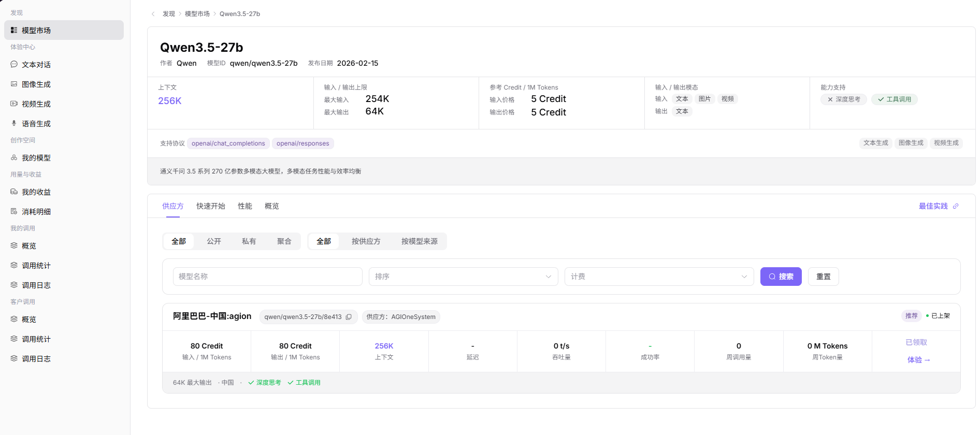
Task: Click the 搜索 button
Action: [x=781, y=277]
